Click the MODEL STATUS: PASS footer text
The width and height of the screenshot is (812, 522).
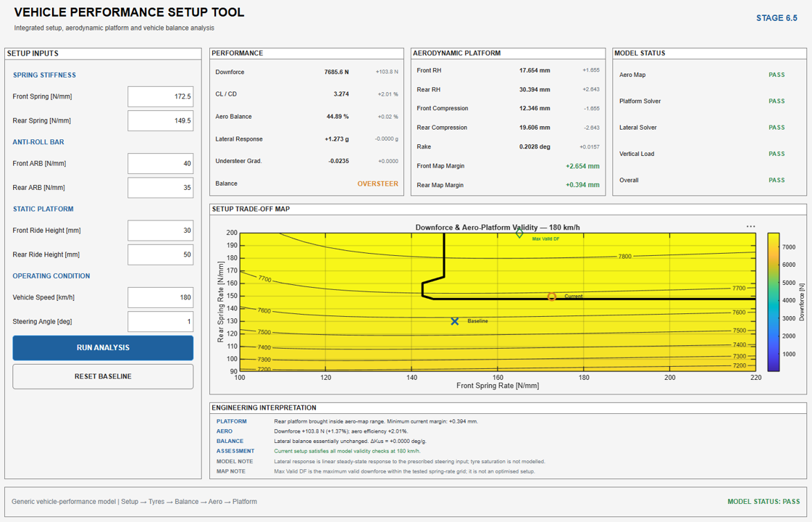763,502
